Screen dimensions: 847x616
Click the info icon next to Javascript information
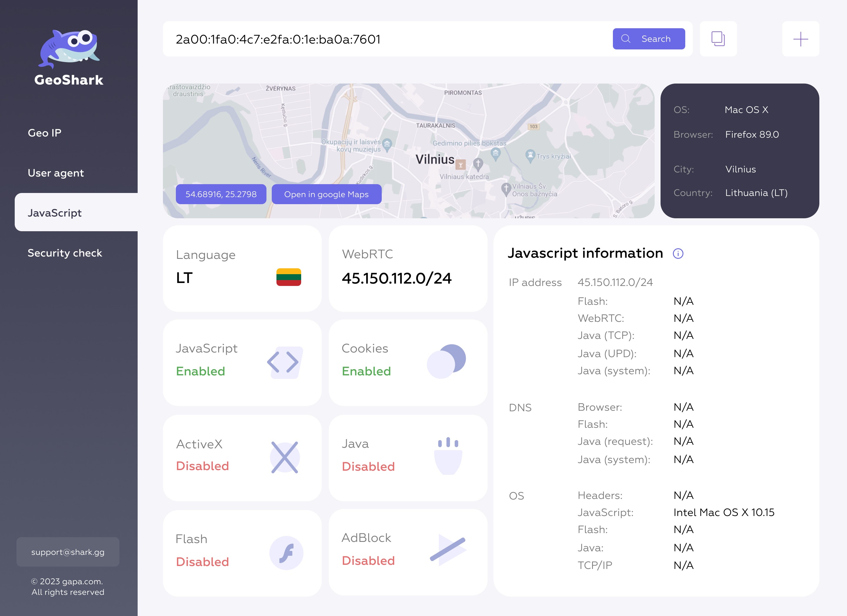(x=678, y=254)
